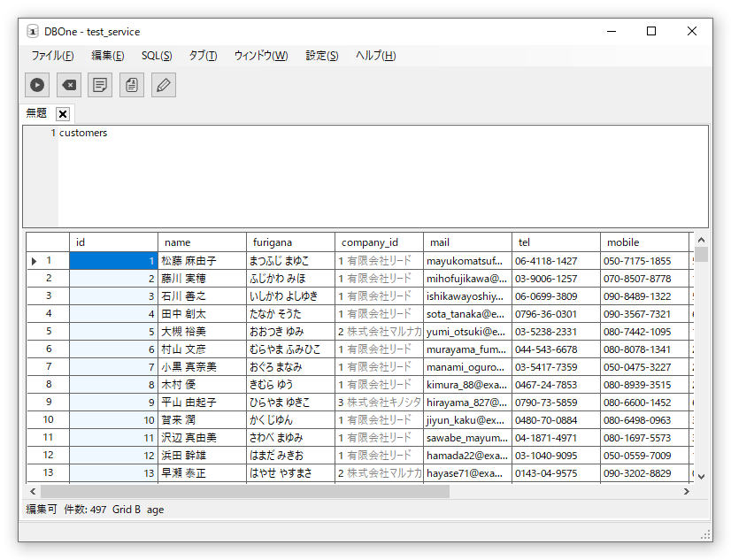Click the tel cell 0796-36-0301
Screen dimensions: 731x560
pos(555,314)
